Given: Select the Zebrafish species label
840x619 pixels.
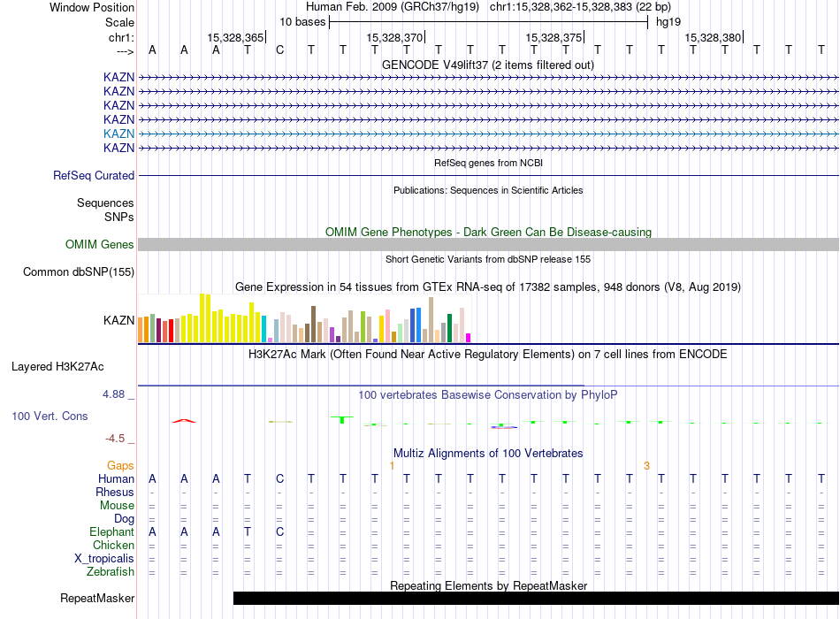Looking at the screenshot, I should click(x=110, y=572).
